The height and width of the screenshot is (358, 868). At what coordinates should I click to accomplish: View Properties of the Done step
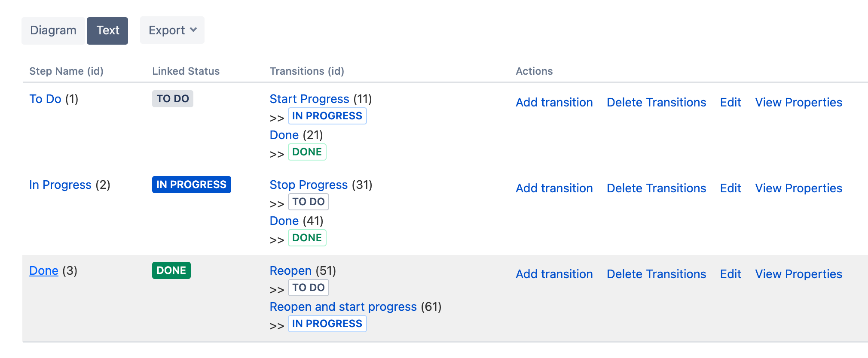798,274
